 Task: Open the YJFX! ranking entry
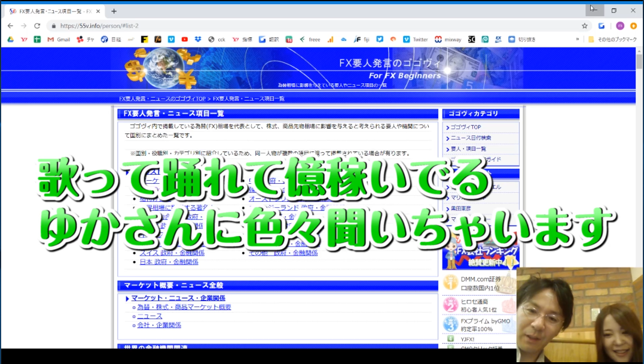468,339
